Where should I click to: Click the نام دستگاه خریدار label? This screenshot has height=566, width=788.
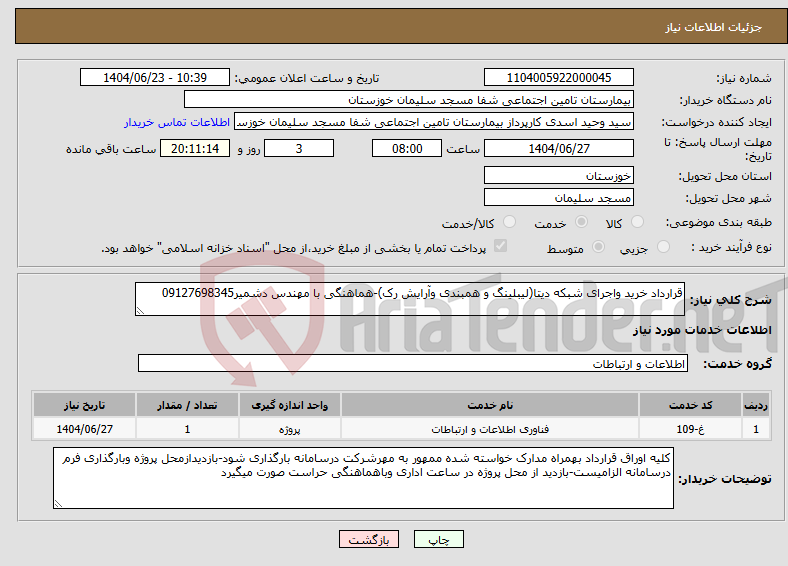pos(726,100)
